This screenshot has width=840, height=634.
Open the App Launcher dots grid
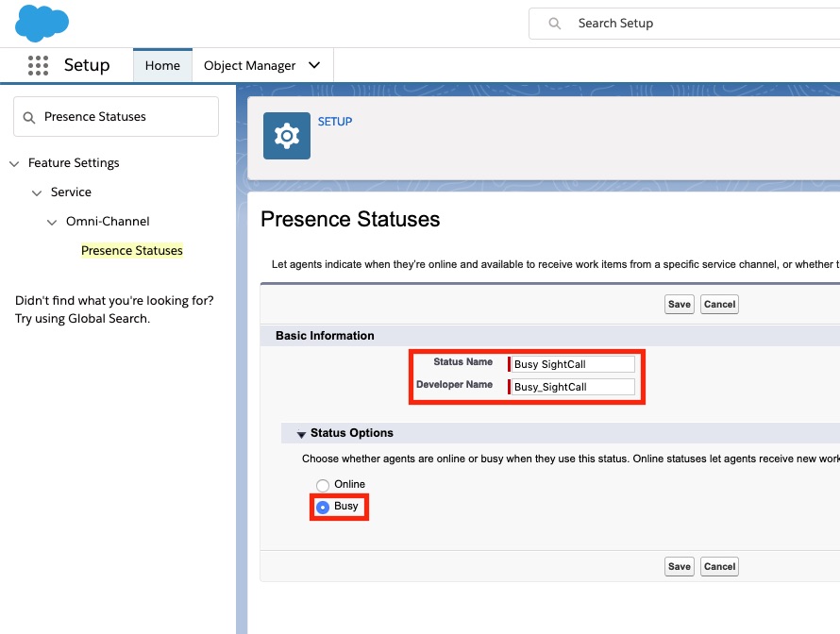click(x=38, y=65)
